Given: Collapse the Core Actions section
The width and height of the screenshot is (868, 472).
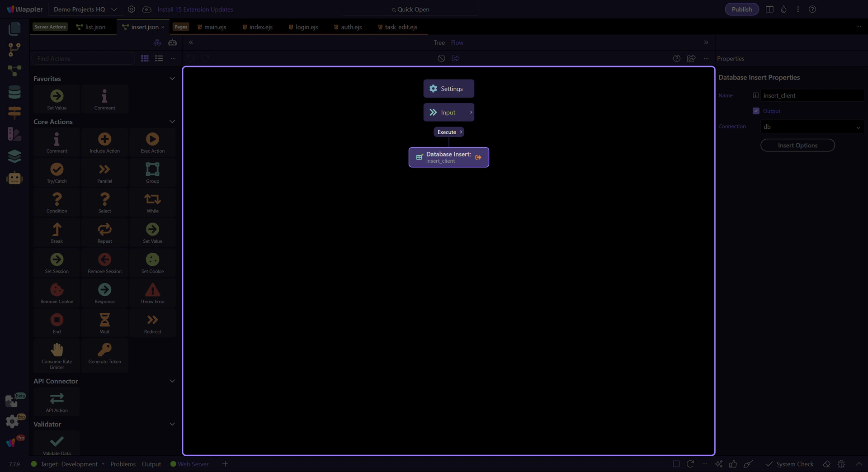Looking at the screenshot, I should tap(172, 122).
